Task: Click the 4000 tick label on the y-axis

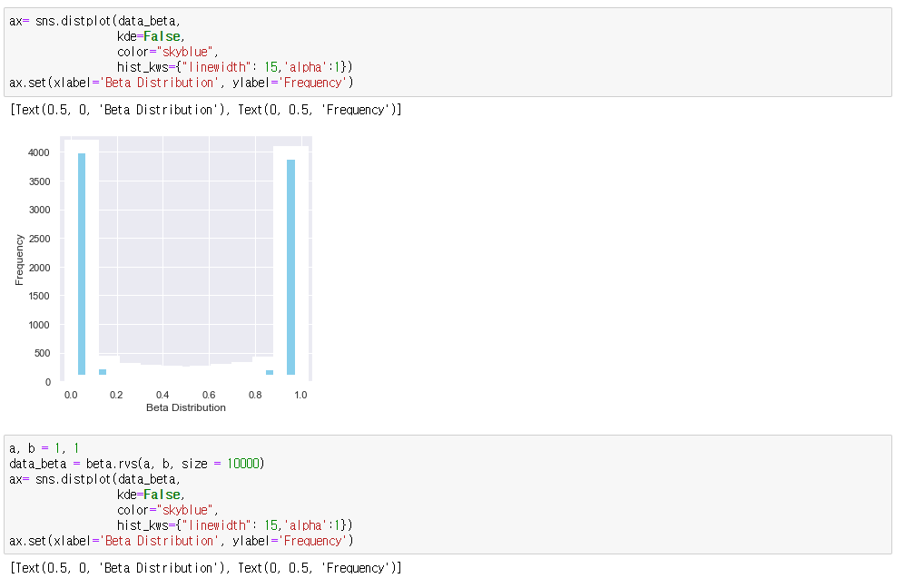Action: 39,152
